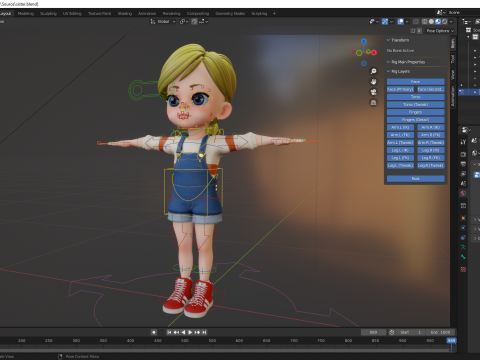Click the preview range clock icon in timeline
The height and width of the screenshot is (360, 480).
pos(392,332)
